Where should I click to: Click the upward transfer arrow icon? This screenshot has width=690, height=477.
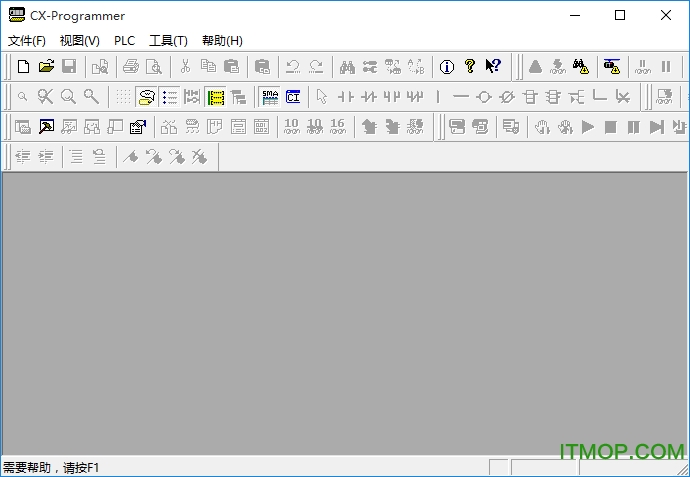(369, 127)
